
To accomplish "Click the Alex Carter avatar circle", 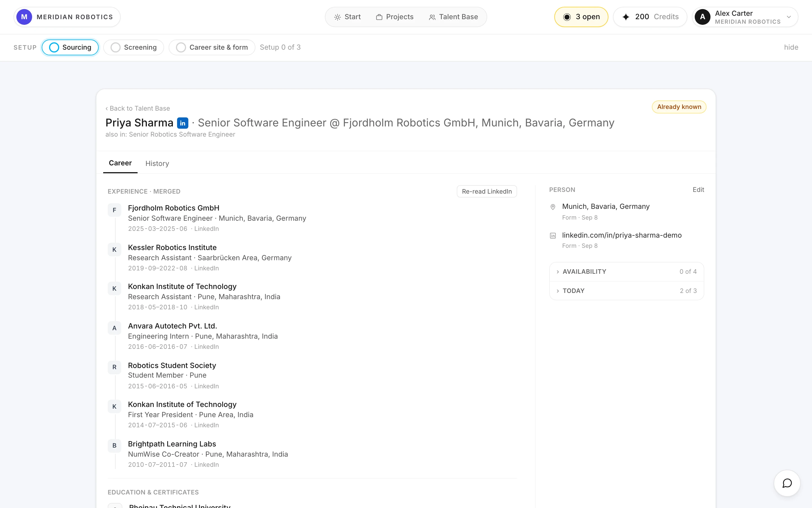I will tap(703, 17).
